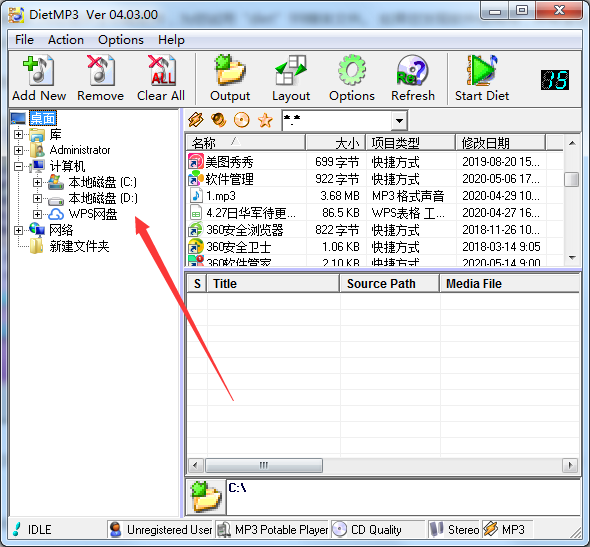Image resolution: width=590 pixels, height=547 pixels.
Task: Click the Refresh toolbar icon
Action: [x=412, y=71]
